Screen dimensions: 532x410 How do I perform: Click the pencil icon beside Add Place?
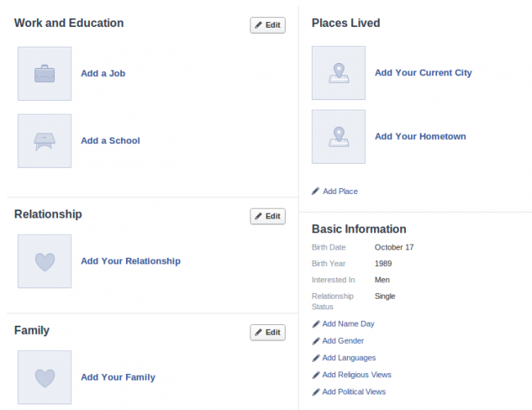pos(316,191)
